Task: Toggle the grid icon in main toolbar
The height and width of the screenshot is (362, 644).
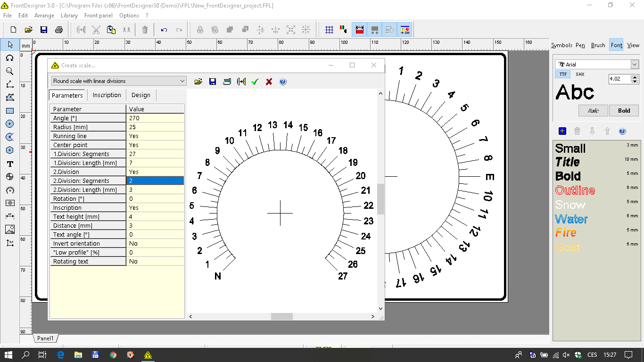Action: [330, 30]
